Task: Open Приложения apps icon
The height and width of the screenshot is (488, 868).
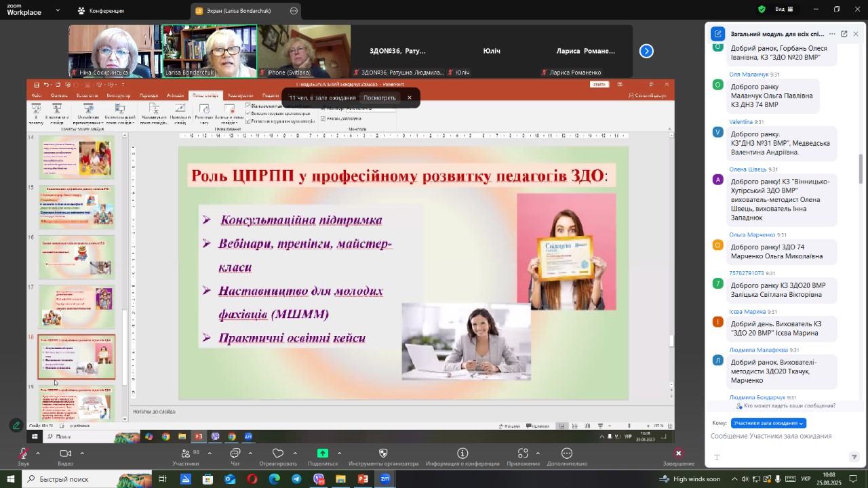Action: (523, 453)
